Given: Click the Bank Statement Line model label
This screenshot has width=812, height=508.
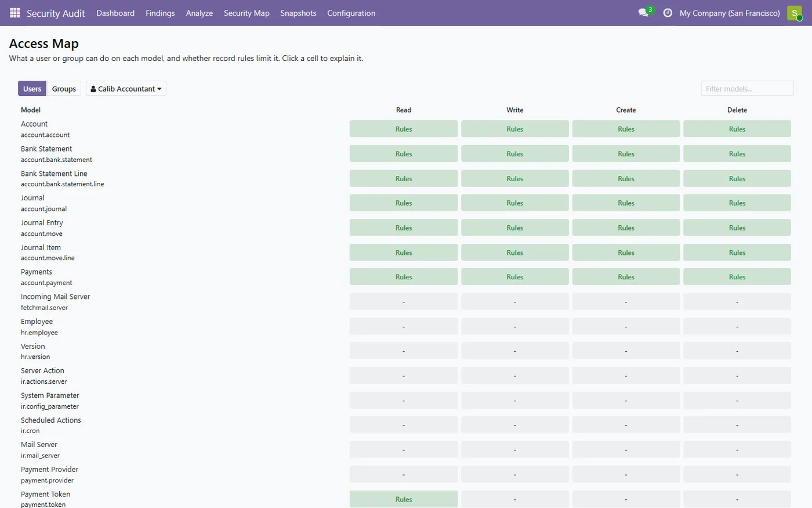Looking at the screenshot, I should (54, 174).
